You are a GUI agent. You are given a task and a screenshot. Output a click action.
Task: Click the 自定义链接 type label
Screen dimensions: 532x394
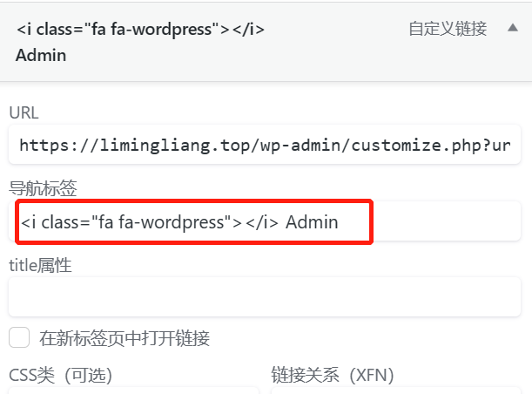tap(448, 29)
